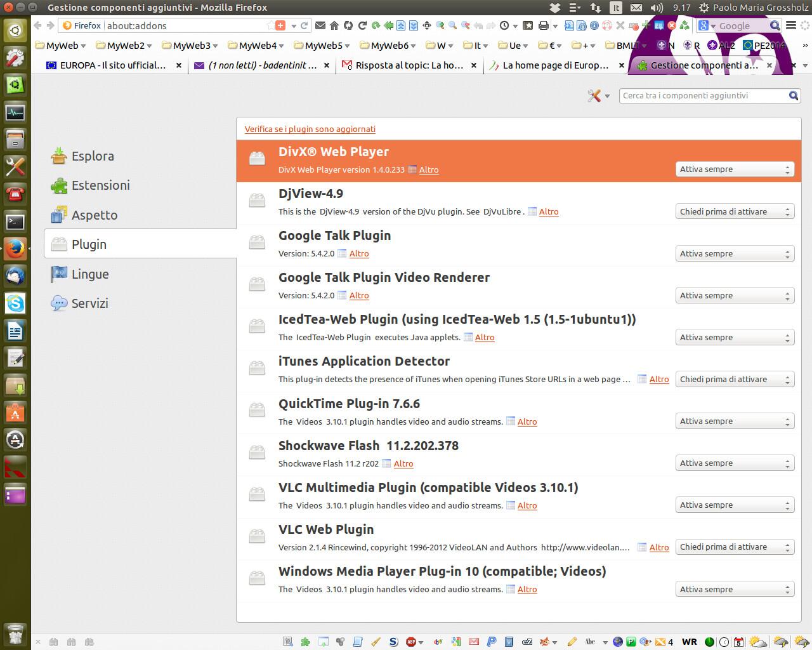Click the add-on search magnifier button

tap(793, 95)
